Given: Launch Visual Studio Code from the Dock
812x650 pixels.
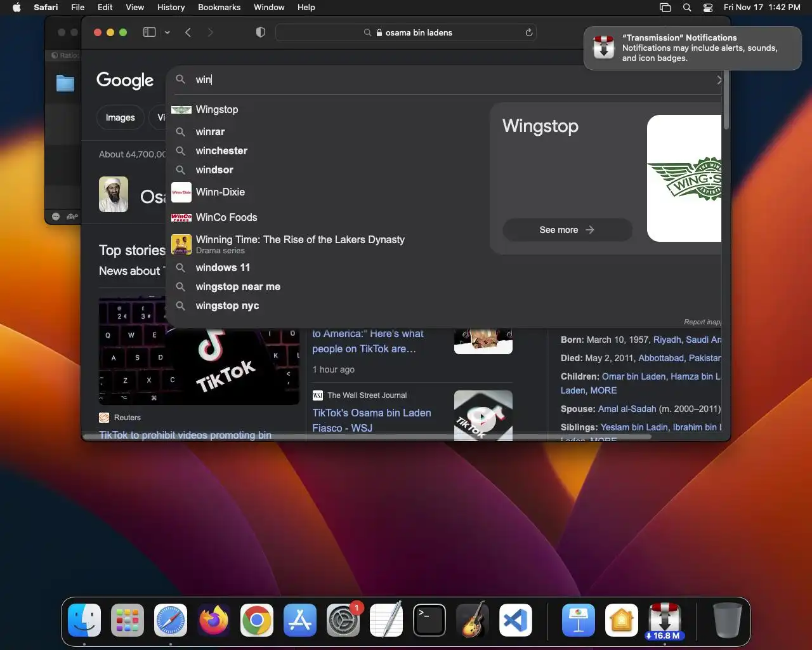Looking at the screenshot, I should pos(515,620).
